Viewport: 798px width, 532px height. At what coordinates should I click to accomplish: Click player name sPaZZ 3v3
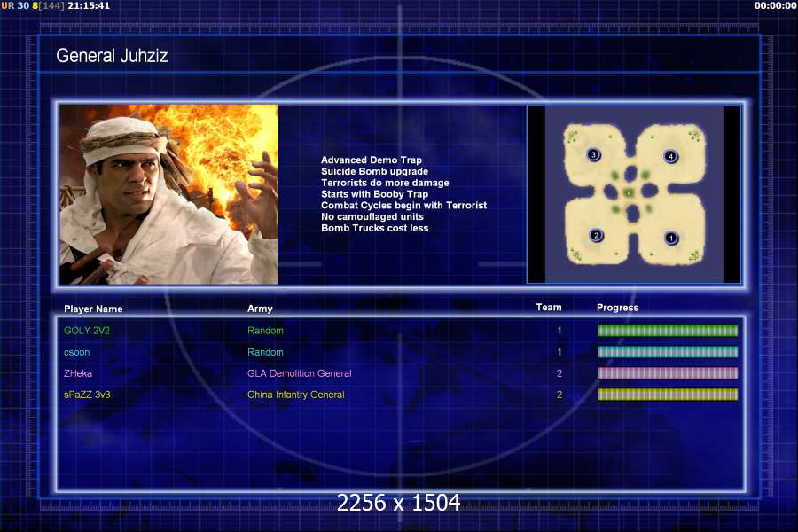coord(87,395)
